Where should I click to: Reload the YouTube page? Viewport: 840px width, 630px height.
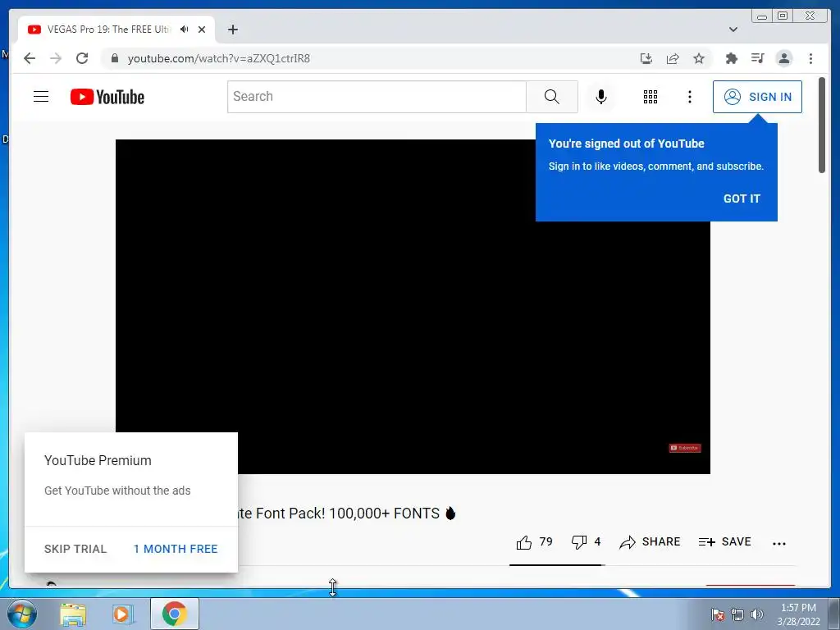click(x=82, y=58)
